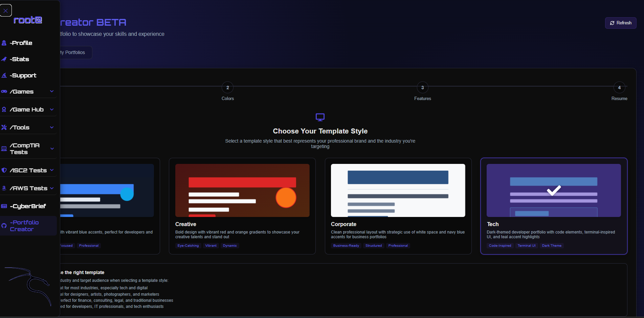
Task: Click the Tools wrench icon
Action: tap(4, 127)
